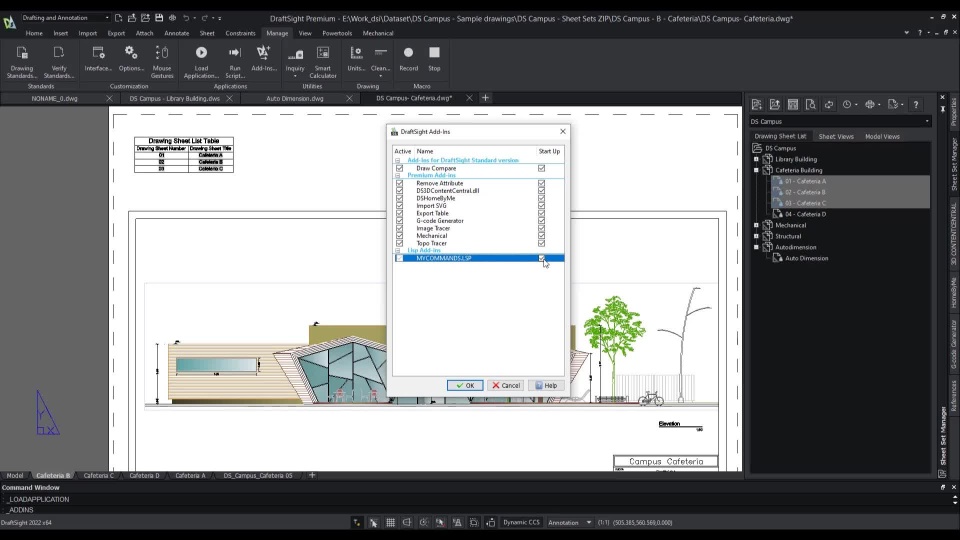Select 04 - Cafeteria D sheet
This screenshot has height=540, width=960.
tap(805, 214)
